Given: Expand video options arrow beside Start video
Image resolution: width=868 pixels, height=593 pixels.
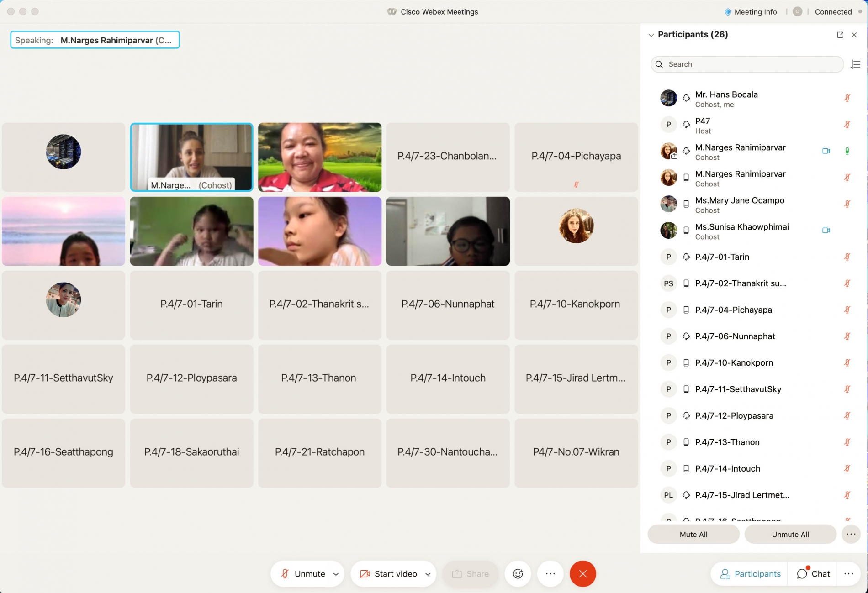Looking at the screenshot, I should point(428,574).
